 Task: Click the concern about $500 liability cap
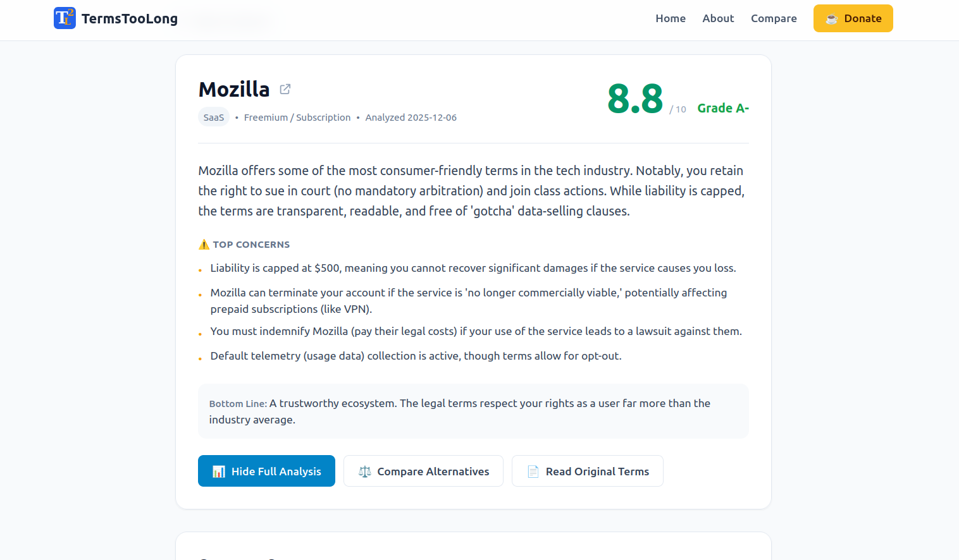point(473,268)
